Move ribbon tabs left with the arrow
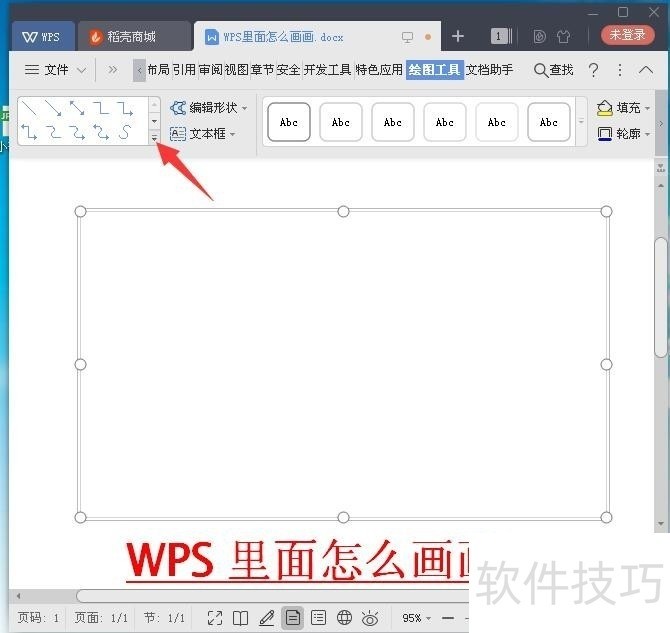 coord(139,70)
